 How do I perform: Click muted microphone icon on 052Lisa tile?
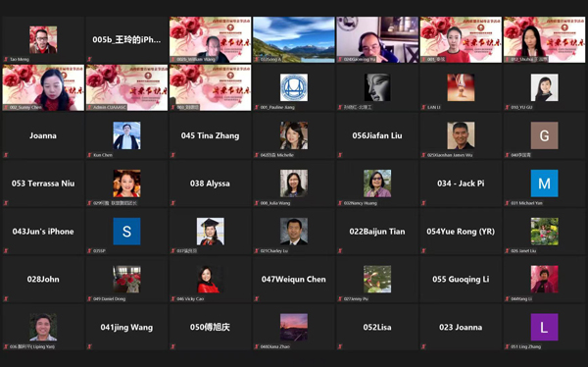click(x=340, y=346)
